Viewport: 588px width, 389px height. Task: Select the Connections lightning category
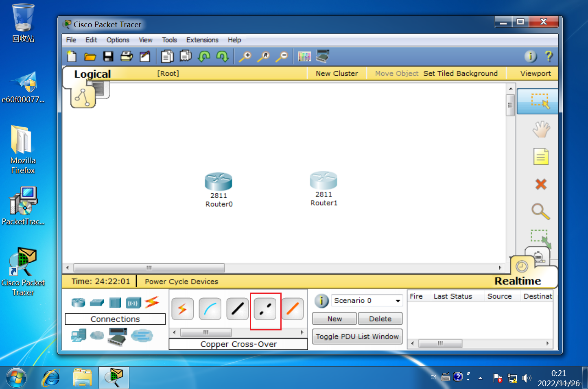pyautogui.click(x=152, y=302)
